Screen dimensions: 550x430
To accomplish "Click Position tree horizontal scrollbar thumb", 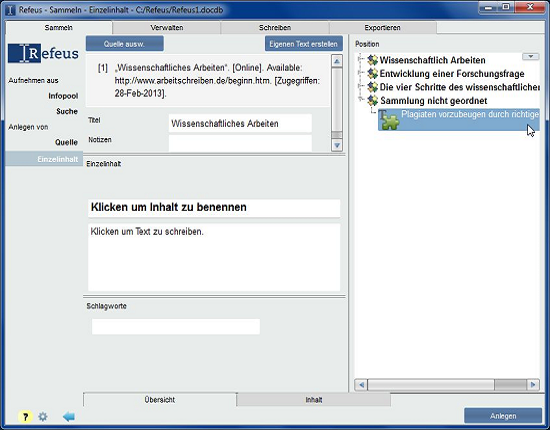I will (431, 385).
